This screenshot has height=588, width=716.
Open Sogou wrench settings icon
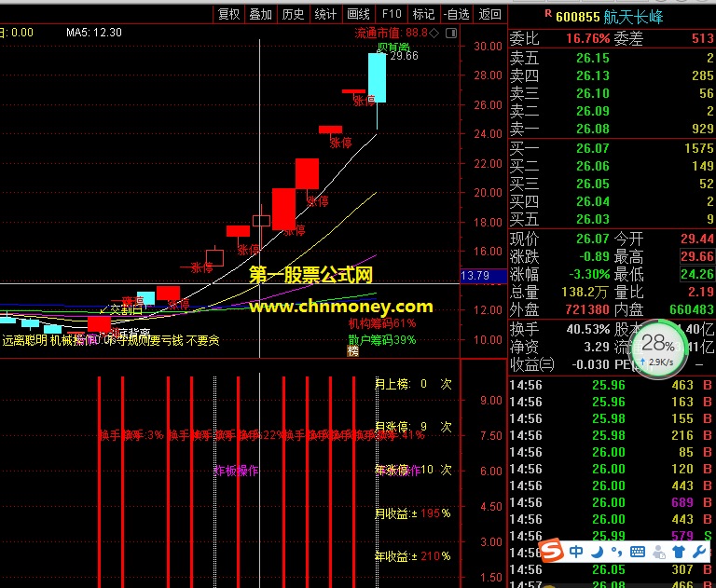tap(699, 552)
